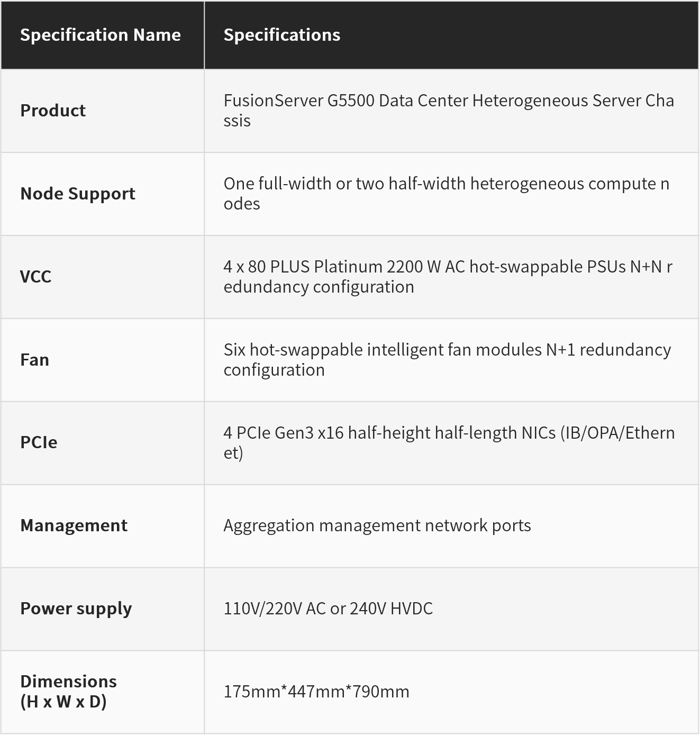Click the Specification Name column header
700x735 pixels.
(101, 35)
